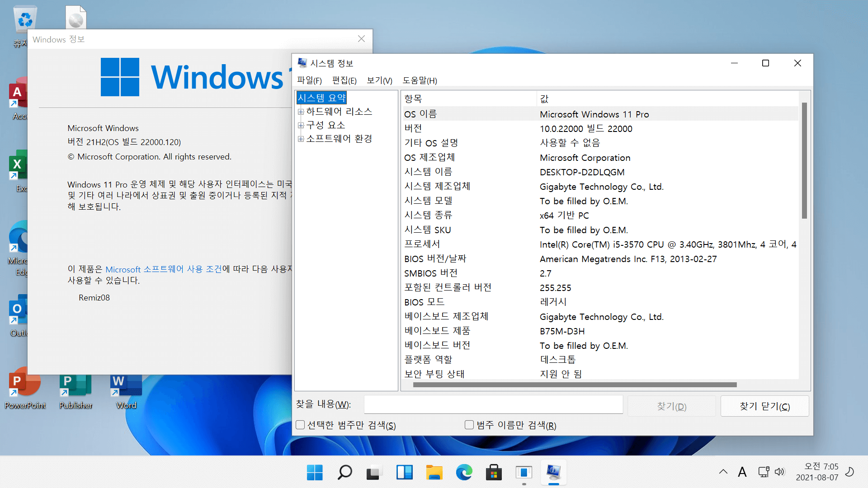This screenshot has height=488, width=868.
Task: Select the Word desktop shortcut
Action: tap(126, 392)
